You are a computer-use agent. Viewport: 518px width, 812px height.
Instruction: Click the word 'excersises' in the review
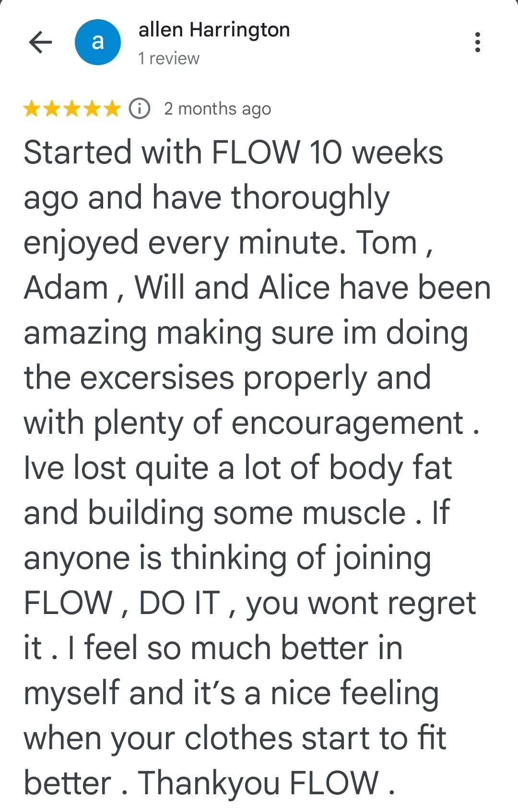coord(157,378)
